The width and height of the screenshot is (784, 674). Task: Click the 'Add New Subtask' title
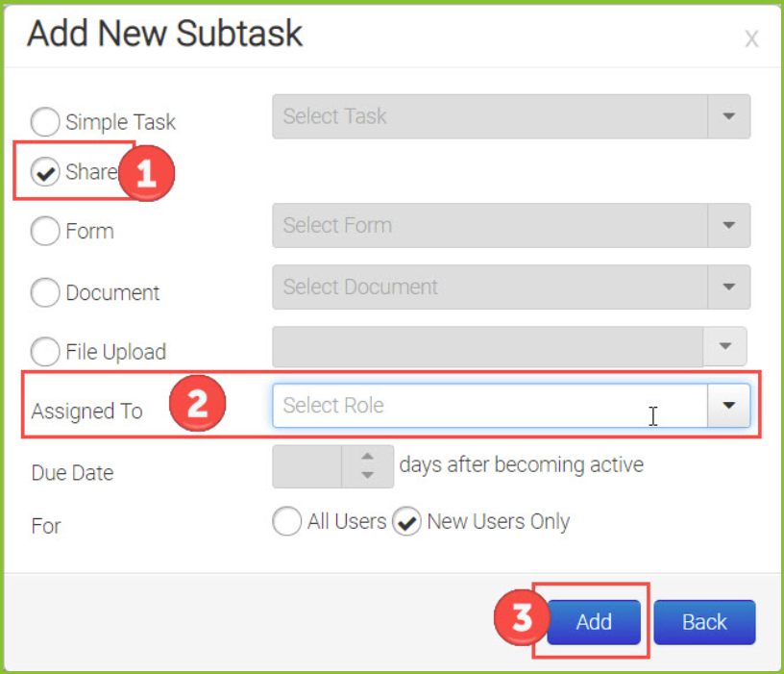click(164, 34)
